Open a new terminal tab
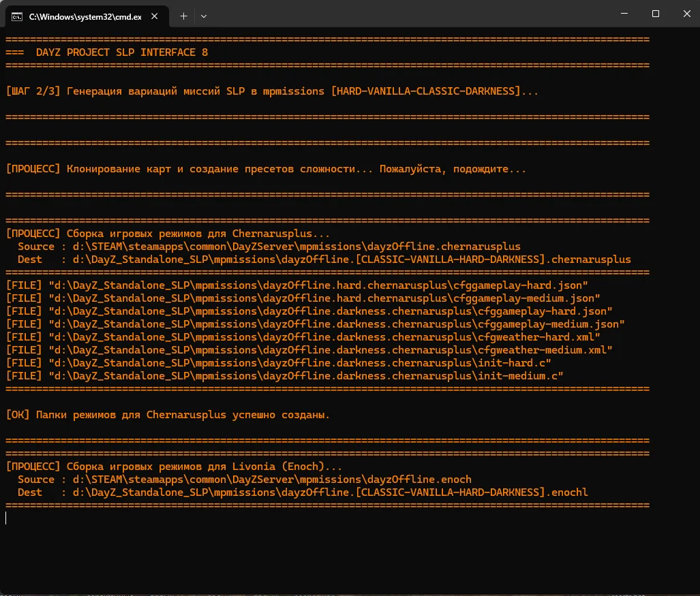Image resolution: width=700 pixels, height=596 pixels. click(x=183, y=16)
